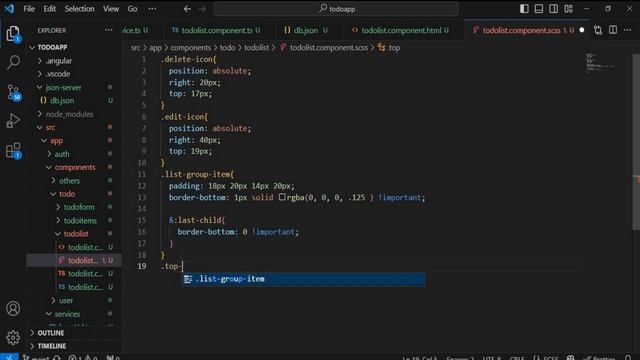This screenshot has height=360, width=640.
Task: Open the Run and Debug view
Action: (13, 121)
